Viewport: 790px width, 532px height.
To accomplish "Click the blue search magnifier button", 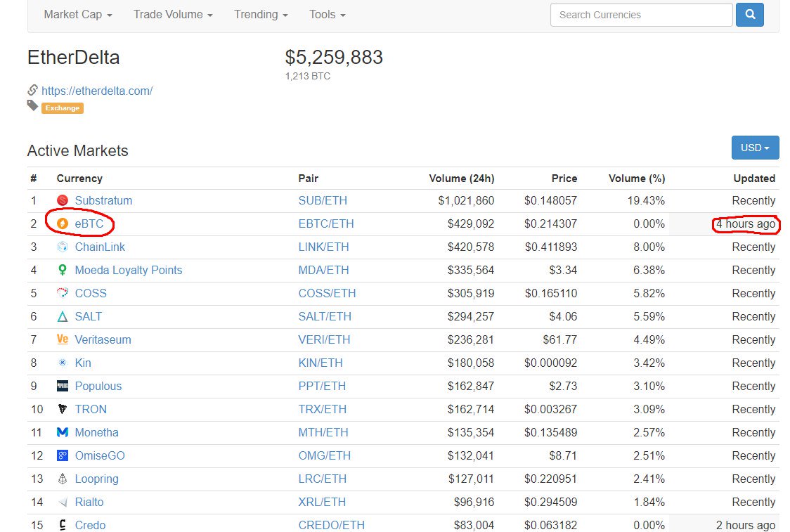I will point(750,15).
